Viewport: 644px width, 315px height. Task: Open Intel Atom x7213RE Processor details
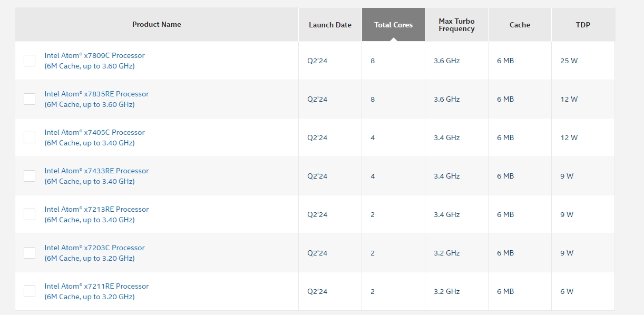[x=96, y=209]
